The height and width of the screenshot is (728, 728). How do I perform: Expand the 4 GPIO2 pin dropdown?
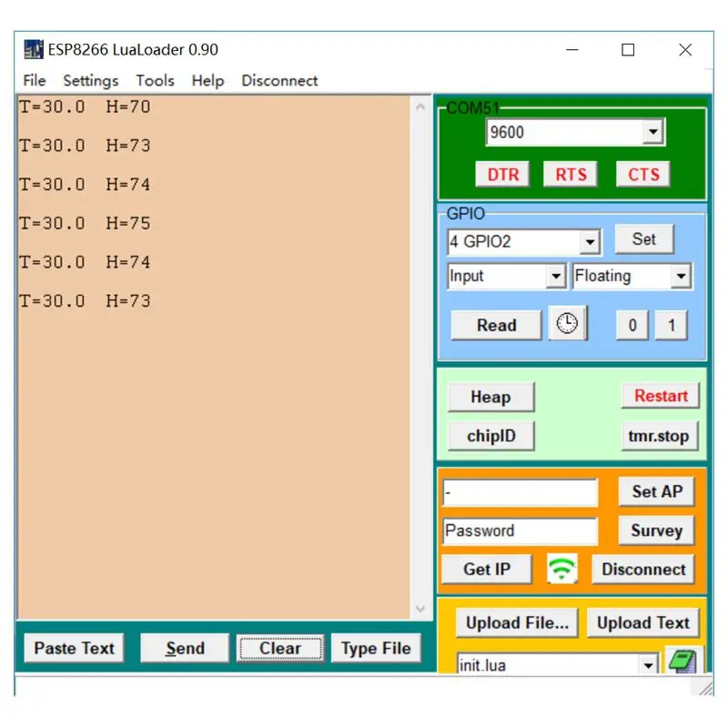(x=590, y=241)
